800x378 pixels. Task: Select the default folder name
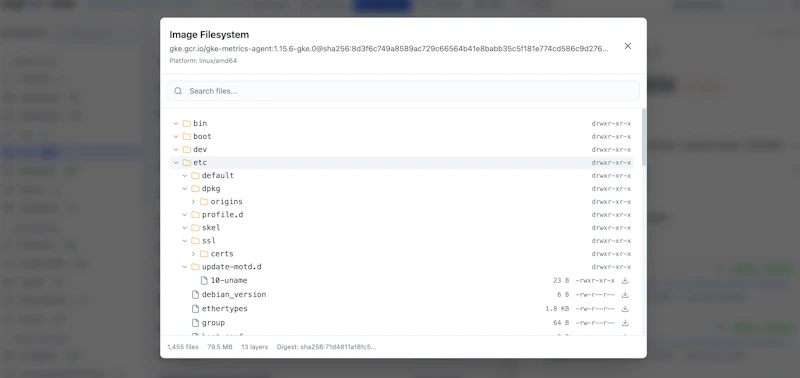[x=218, y=175]
